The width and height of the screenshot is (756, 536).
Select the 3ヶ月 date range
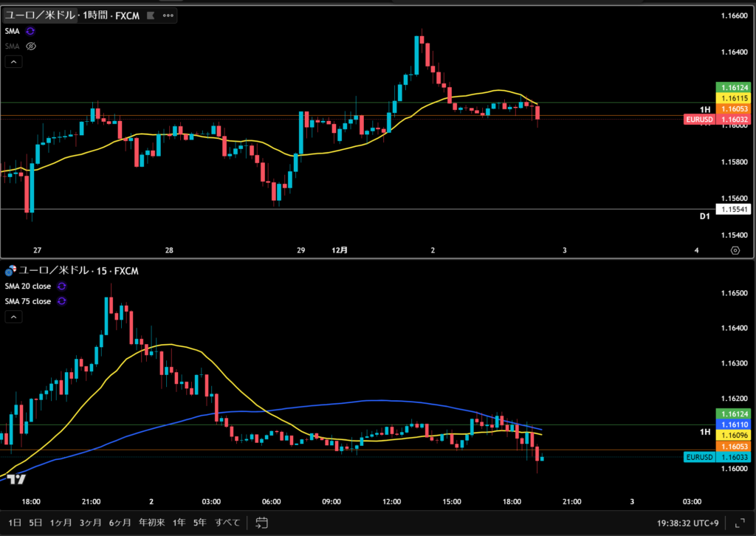click(x=90, y=523)
